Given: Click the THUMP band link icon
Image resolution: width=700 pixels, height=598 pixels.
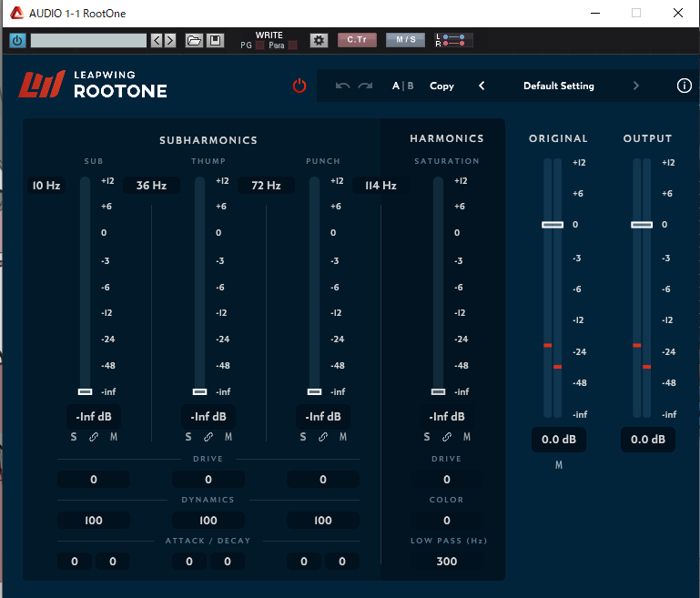Looking at the screenshot, I should (x=208, y=437).
